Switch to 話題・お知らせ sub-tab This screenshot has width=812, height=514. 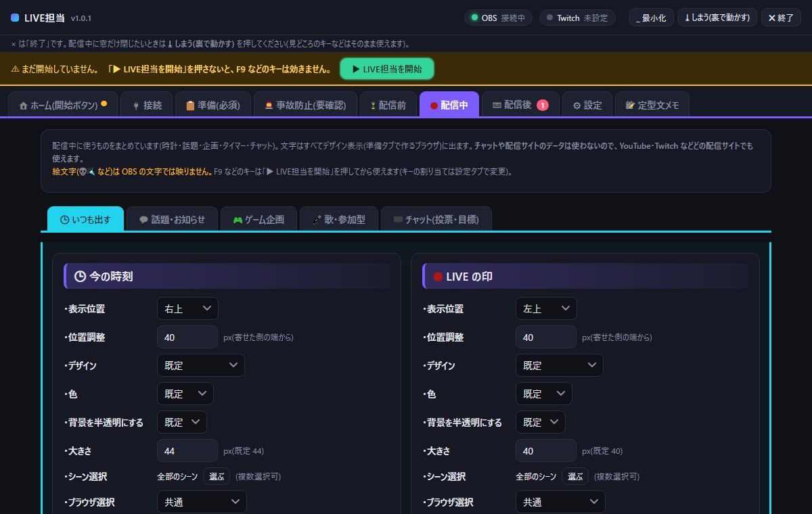[172, 219]
